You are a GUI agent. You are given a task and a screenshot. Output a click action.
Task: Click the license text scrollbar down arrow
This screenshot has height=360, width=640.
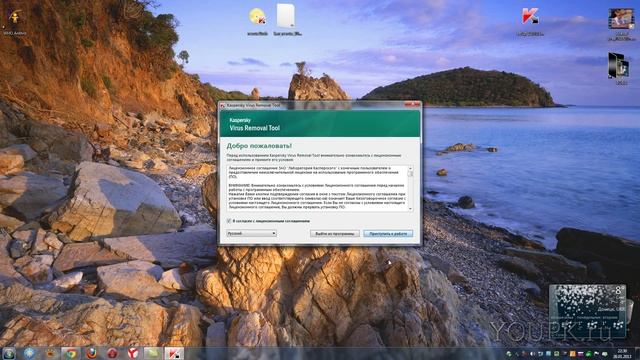coord(410,209)
